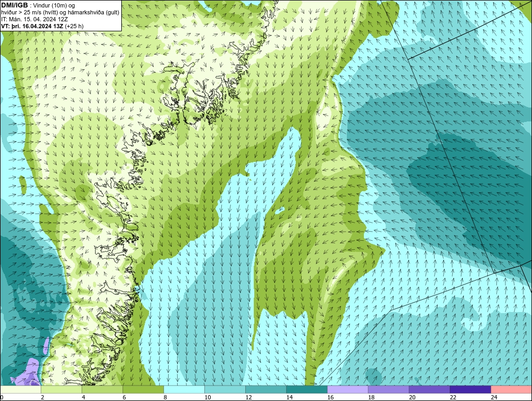Click the legend value label 24
Viewport: 532px width, 401px height.
coord(494,397)
